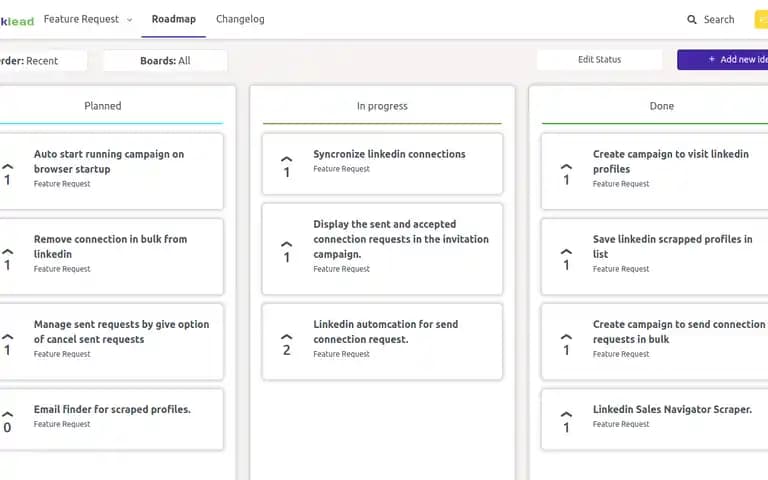
Task: Click the Search field in header
Action: 711,20
